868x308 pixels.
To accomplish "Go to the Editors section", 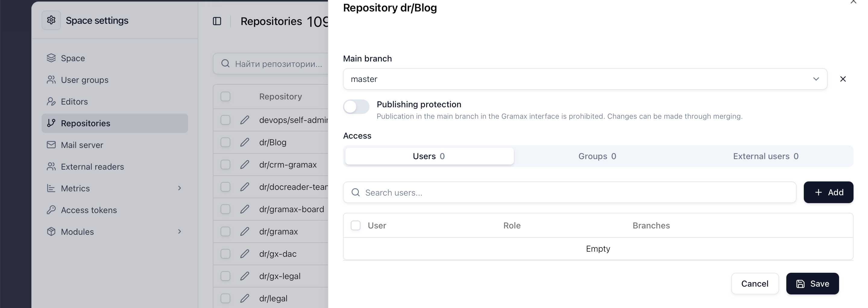I will coord(115,102).
